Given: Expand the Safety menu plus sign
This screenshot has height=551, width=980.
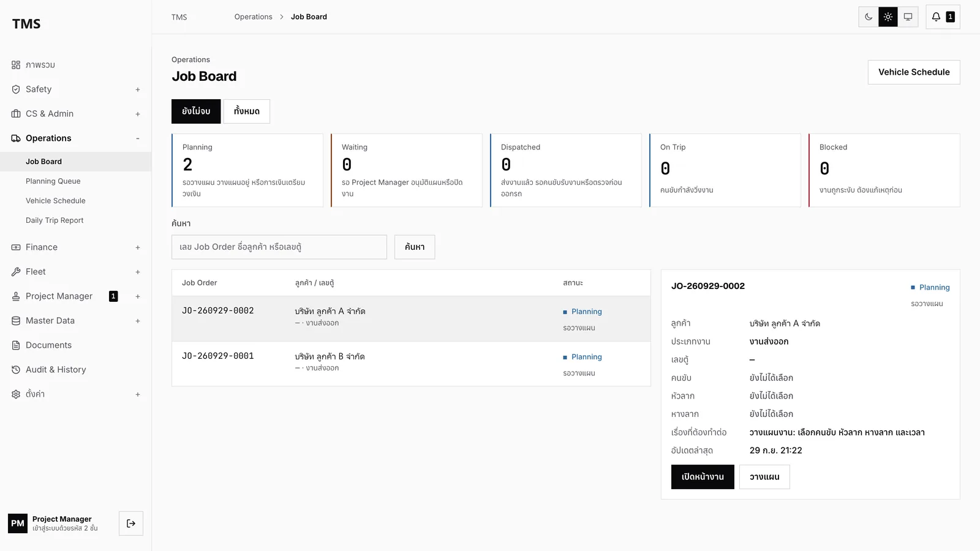Looking at the screenshot, I should click(138, 89).
